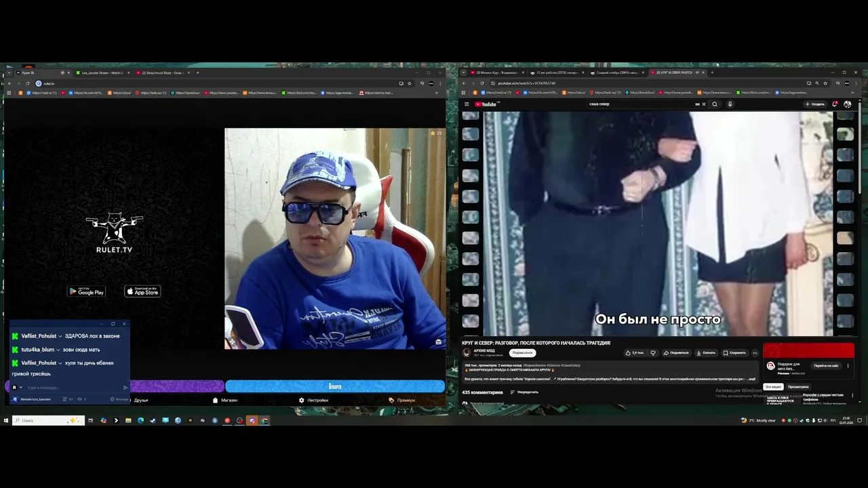The image size is (868, 488).
Task: Go to the YouTube home logo
Action: tap(486, 104)
